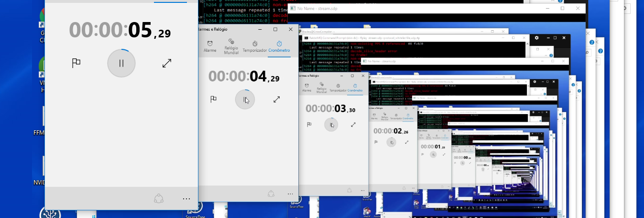The image size is (644, 218).
Task: Open the Alarme tab above the 04,29 stopwatch
Action: click(210, 46)
